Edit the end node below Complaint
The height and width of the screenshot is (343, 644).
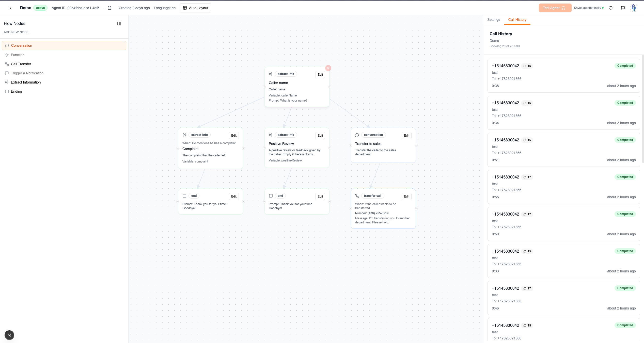tap(234, 197)
